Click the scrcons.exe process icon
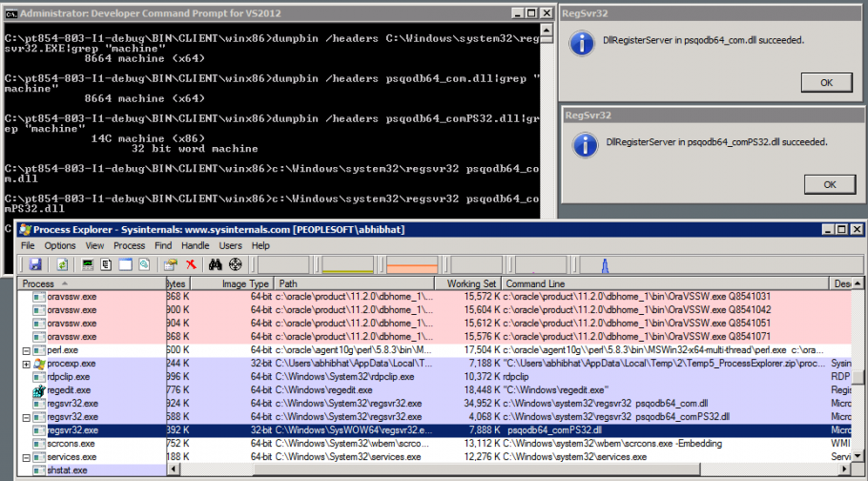This screenshot has height=481, width=868. [39, 444]
